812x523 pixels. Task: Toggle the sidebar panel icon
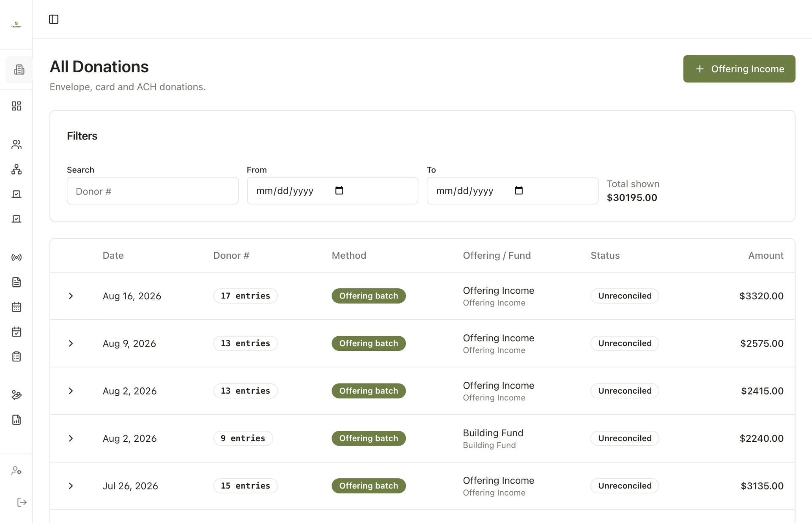(x=54, y=19)
